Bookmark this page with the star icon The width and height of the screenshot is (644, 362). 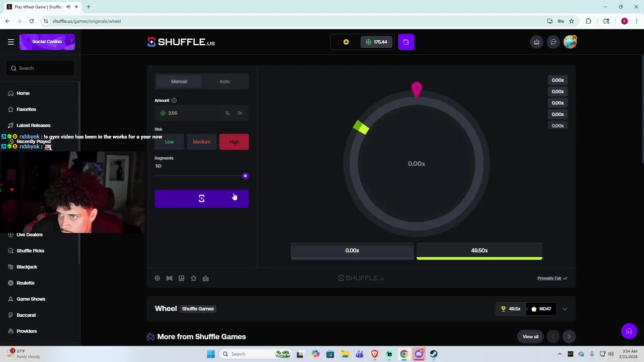572,21
